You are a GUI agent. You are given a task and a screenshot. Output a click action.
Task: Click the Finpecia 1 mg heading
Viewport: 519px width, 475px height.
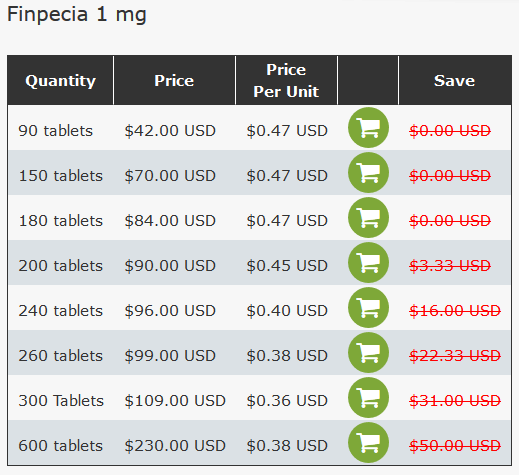(77, 15)
